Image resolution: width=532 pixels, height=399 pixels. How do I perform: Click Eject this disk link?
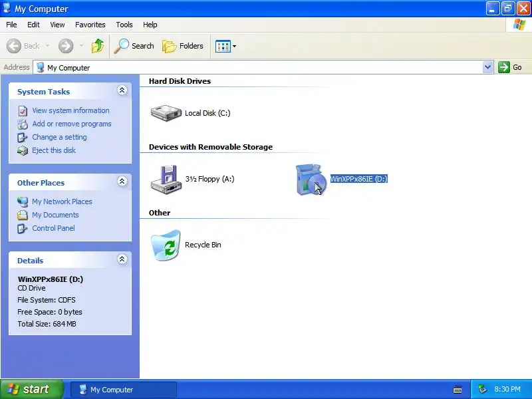click(54, 150)
